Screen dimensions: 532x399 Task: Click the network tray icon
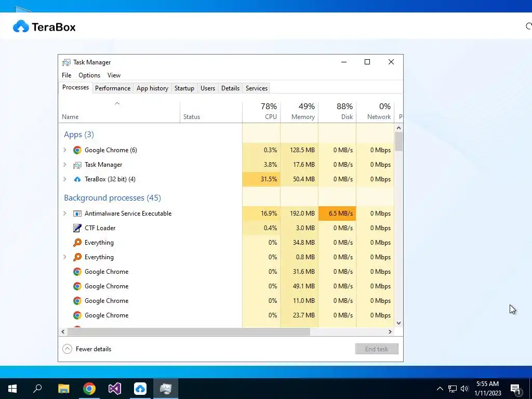point(453,389)
